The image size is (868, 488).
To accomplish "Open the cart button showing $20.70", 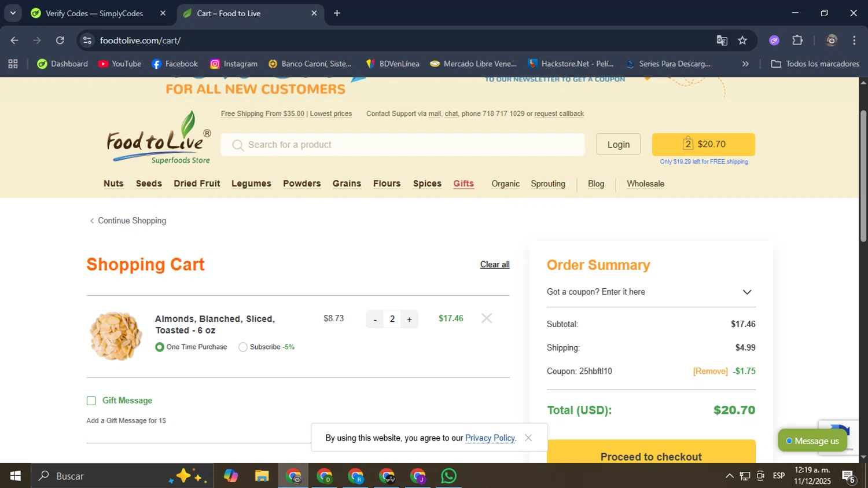I will (x=703, y=144).
